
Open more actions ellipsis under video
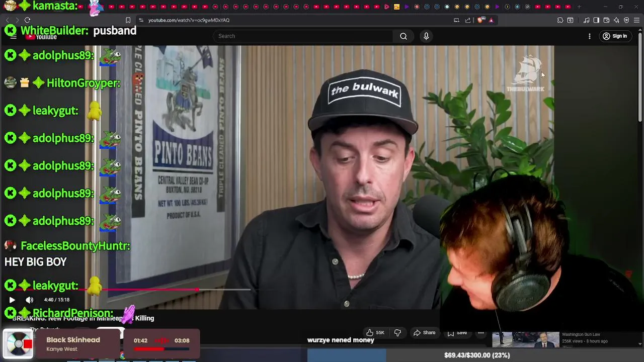(481, 333)
